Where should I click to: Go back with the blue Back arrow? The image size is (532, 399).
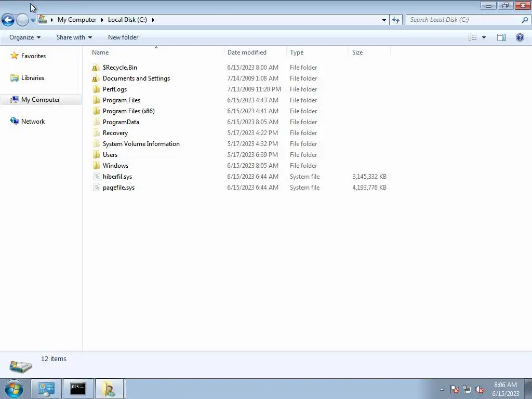[8, 20]
